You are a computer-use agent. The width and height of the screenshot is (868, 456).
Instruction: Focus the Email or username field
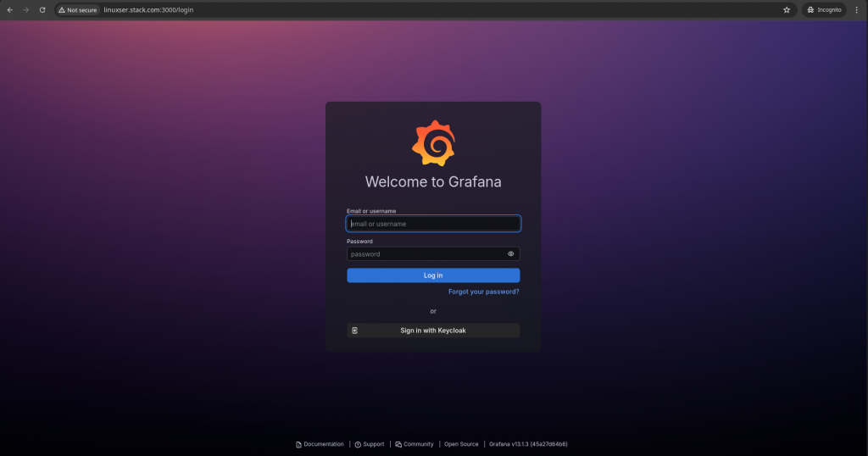click(433, 224)
